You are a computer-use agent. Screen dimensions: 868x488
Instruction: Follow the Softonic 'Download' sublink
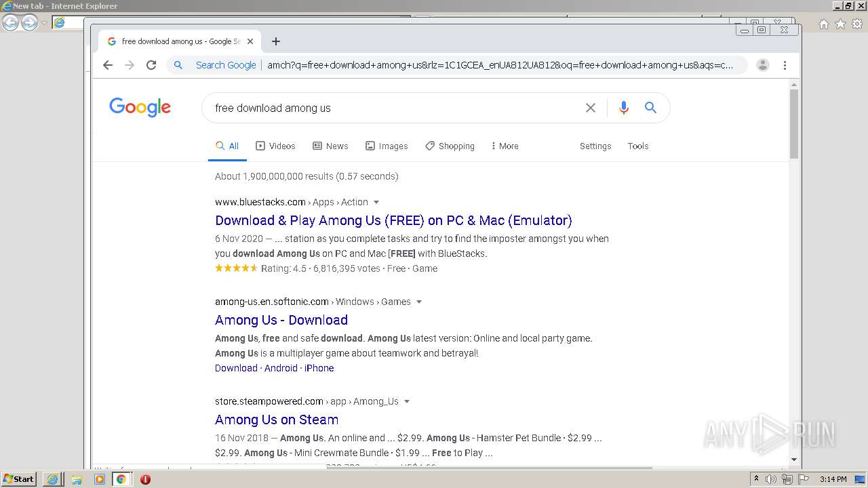click(236, 368)
